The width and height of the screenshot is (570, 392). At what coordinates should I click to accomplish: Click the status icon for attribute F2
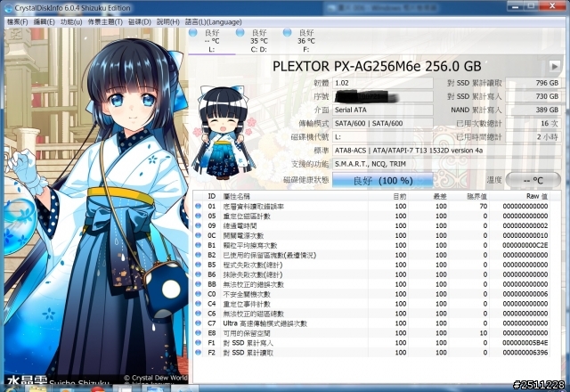[198, 353]
